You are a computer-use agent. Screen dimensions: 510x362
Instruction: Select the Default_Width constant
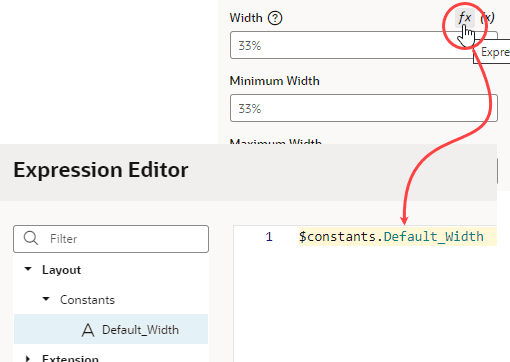click(111, 329)
